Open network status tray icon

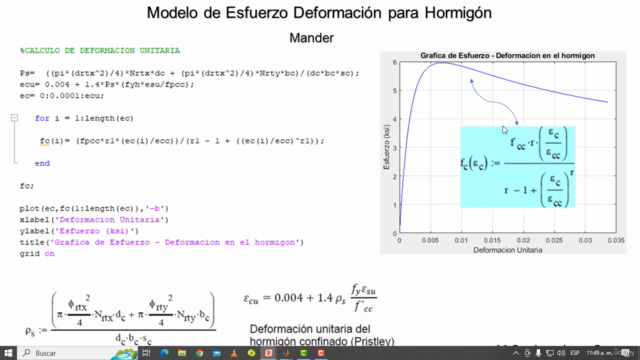550,353
